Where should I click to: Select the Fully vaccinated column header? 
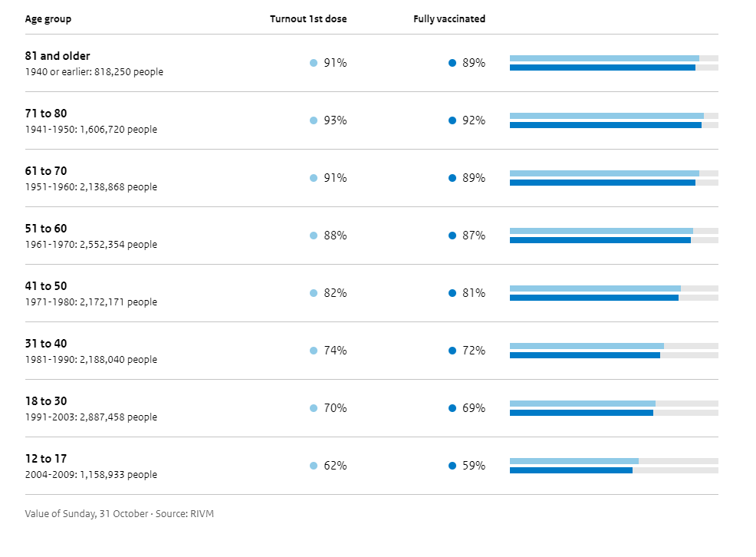pos(449,18)
